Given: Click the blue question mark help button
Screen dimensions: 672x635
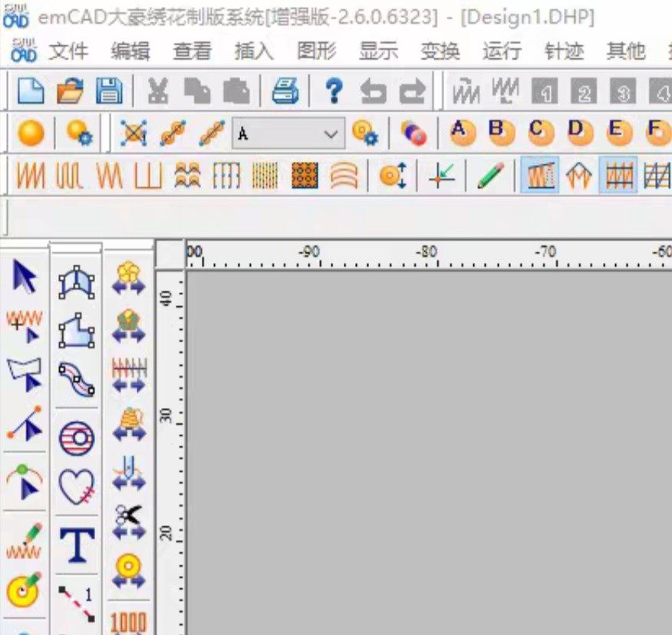Looking at the screenshot, I should pos(334,91).
